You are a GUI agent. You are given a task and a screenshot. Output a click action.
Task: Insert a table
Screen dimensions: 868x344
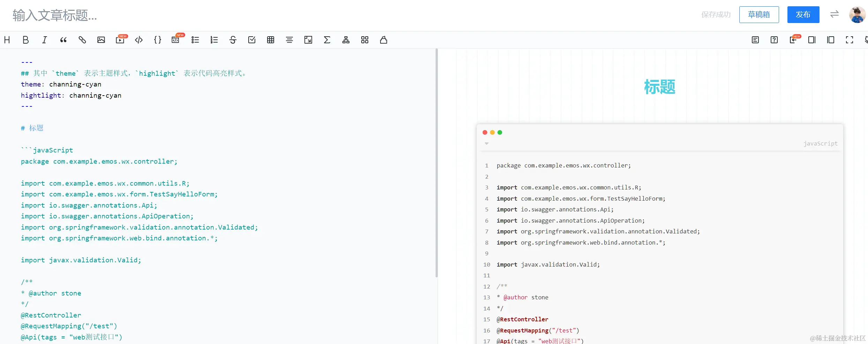pos(270,40)
